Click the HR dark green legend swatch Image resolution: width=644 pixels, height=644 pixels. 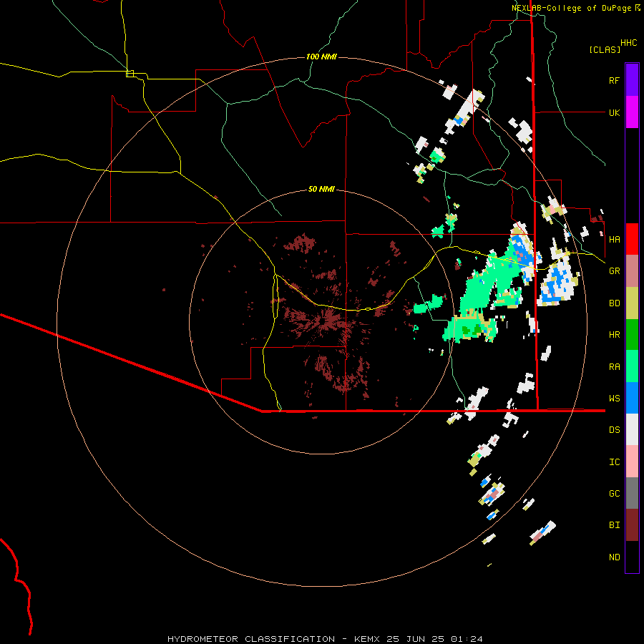[632, 335]
